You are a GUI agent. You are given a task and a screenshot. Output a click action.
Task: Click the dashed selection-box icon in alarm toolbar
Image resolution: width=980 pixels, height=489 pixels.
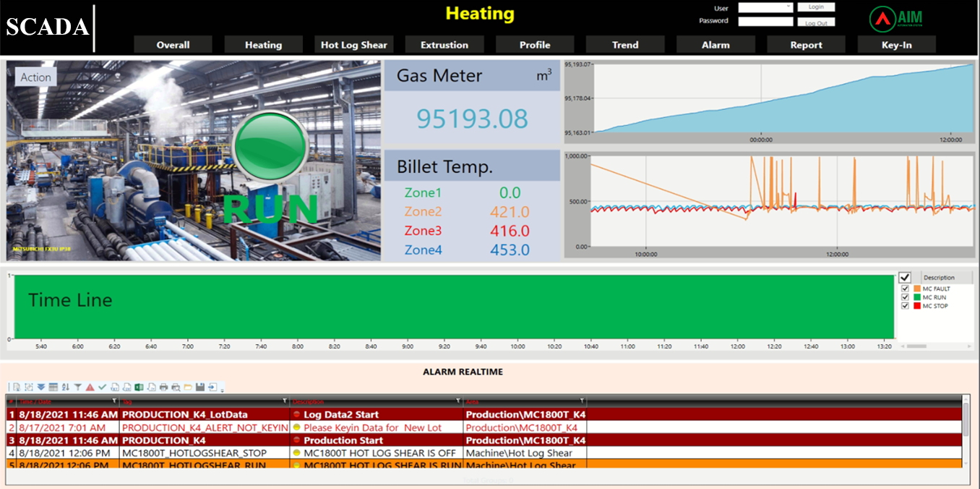[x=29, y=387]
